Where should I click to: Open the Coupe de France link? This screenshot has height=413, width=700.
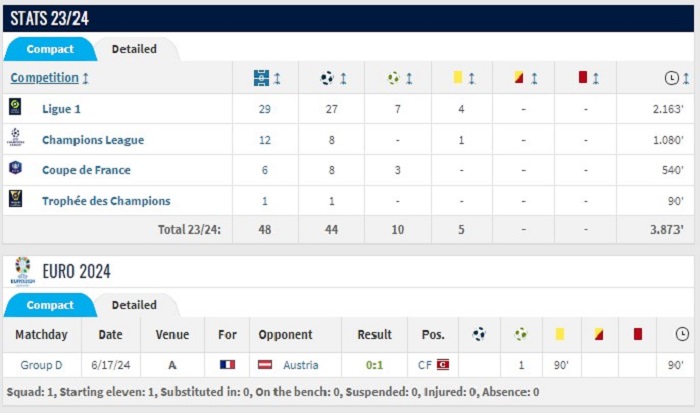click(x=86, y=170)
